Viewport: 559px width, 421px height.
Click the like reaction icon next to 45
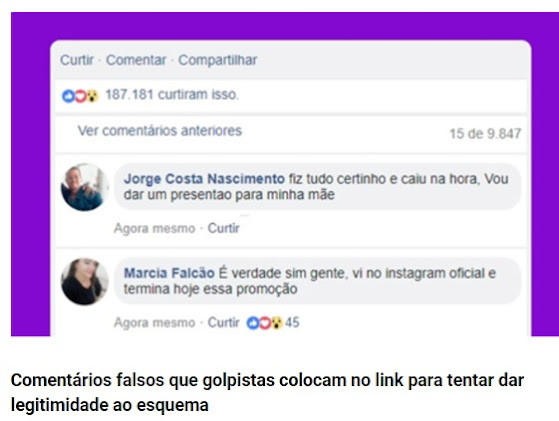click(253, 323)
